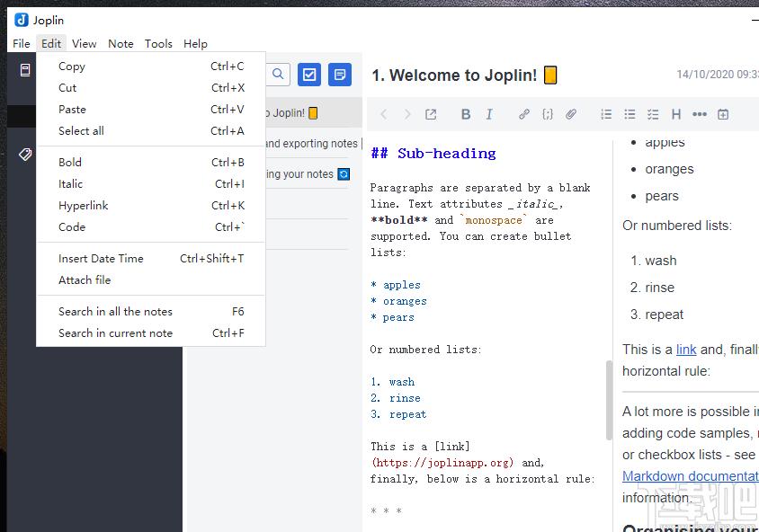Apply bold using the B toolbar icon
The image size is (759, 532).
466,114
